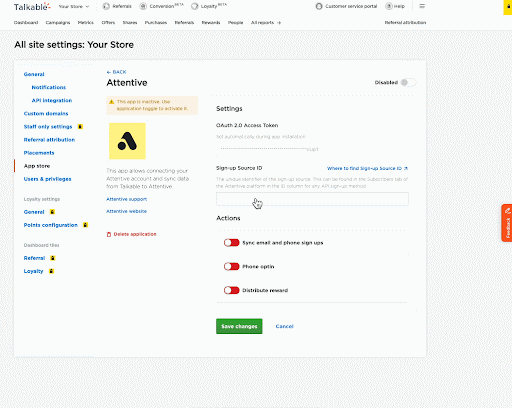Open Loyalty dashboard tiles settings
The image size is (512, 408).
tap(33, 271)
